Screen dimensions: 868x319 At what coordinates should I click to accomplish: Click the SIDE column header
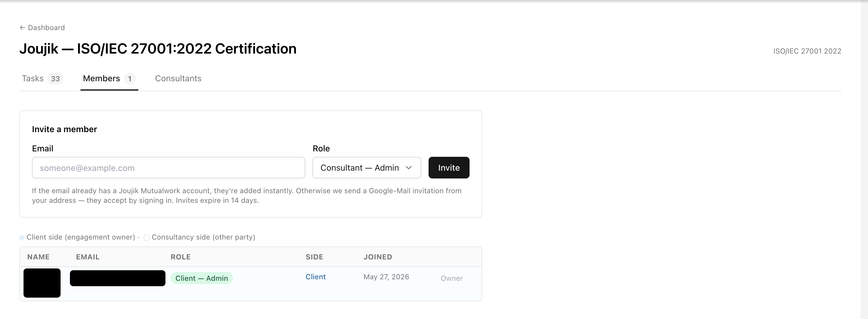click(314, 257)
